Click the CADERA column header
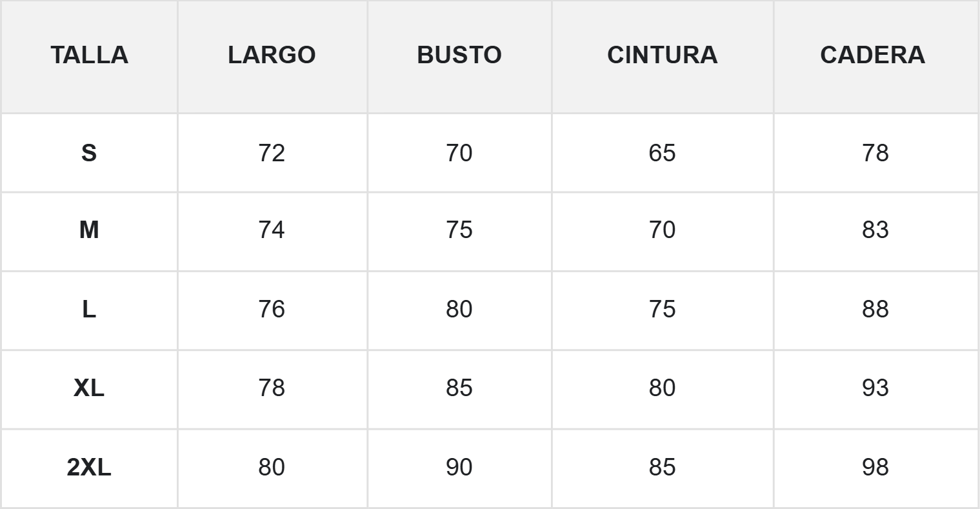The height and width of the screenshot is (509, 980). tap(872, 55)
